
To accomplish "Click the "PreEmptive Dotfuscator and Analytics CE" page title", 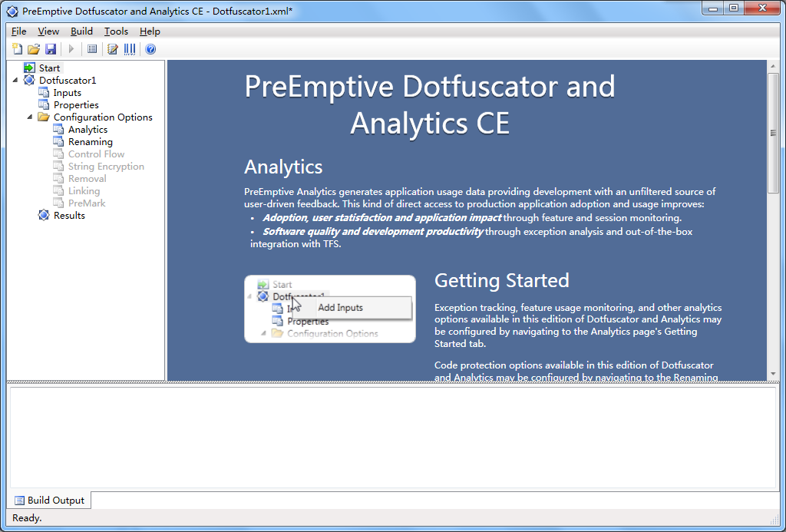I will (x=430, y=105).
